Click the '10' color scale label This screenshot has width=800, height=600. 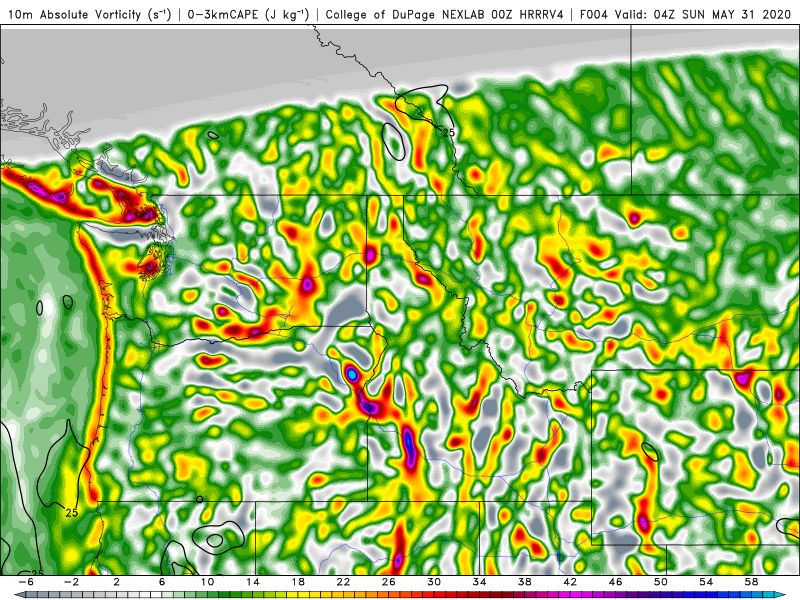(x=207, y=582)
